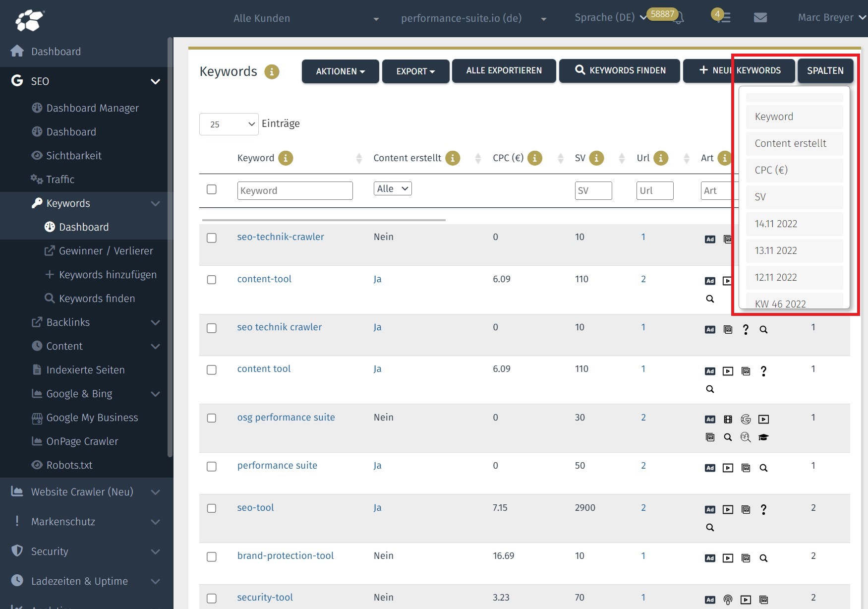Tick the select-all checkbox in filter row
The width and height of the screenshot is (868, 609).
pyautogui.click(x=212, y=189)
